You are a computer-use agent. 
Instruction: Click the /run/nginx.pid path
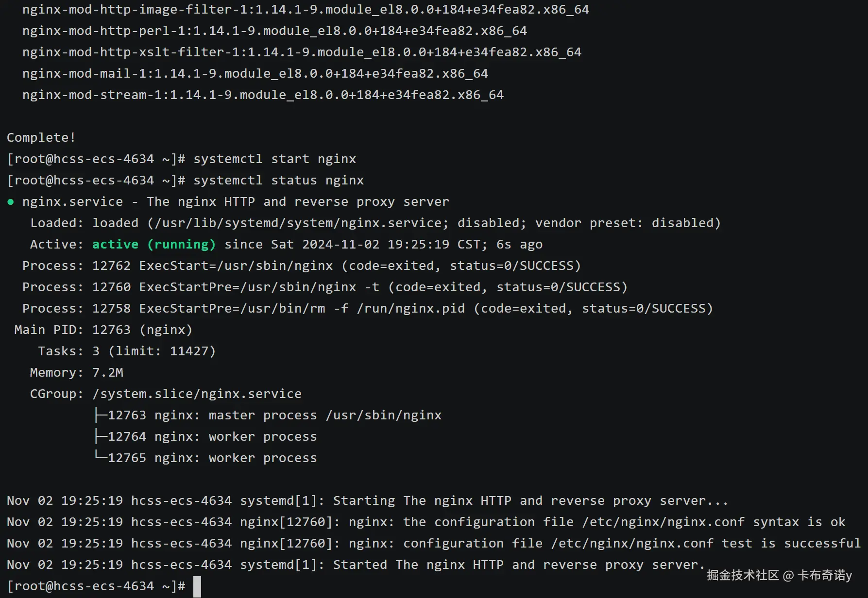(x=410, y=308)
